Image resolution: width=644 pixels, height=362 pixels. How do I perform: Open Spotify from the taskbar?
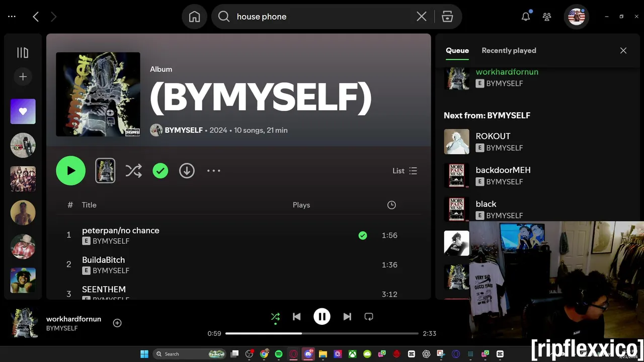pos(279,354)
